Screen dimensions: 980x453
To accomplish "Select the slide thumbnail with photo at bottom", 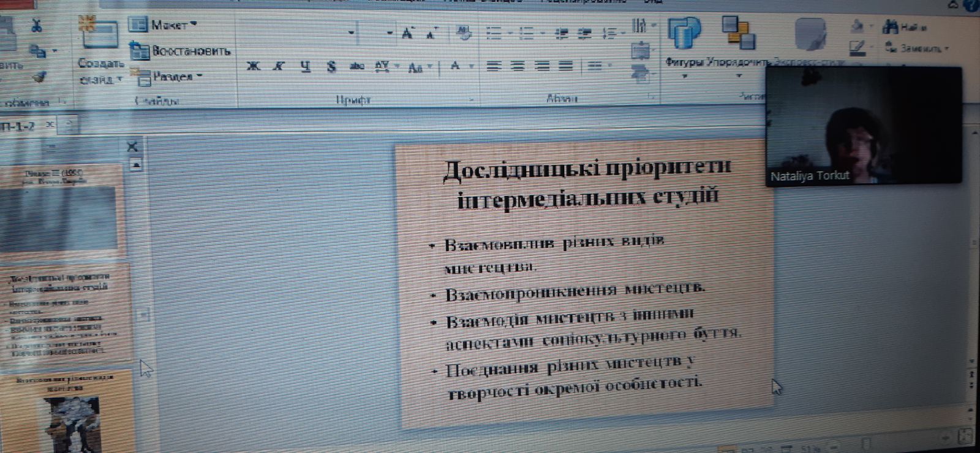I will click(66, 411).
